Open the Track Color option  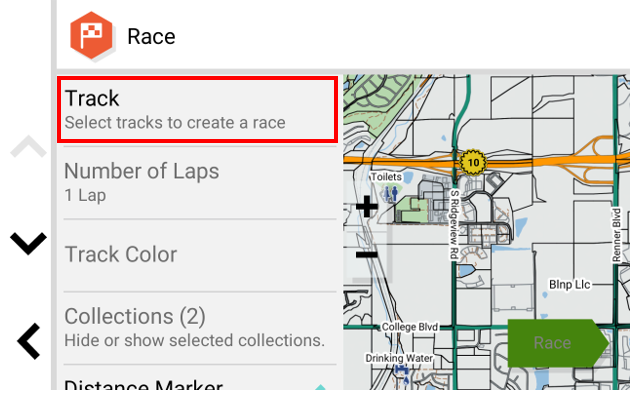(200, 255)
